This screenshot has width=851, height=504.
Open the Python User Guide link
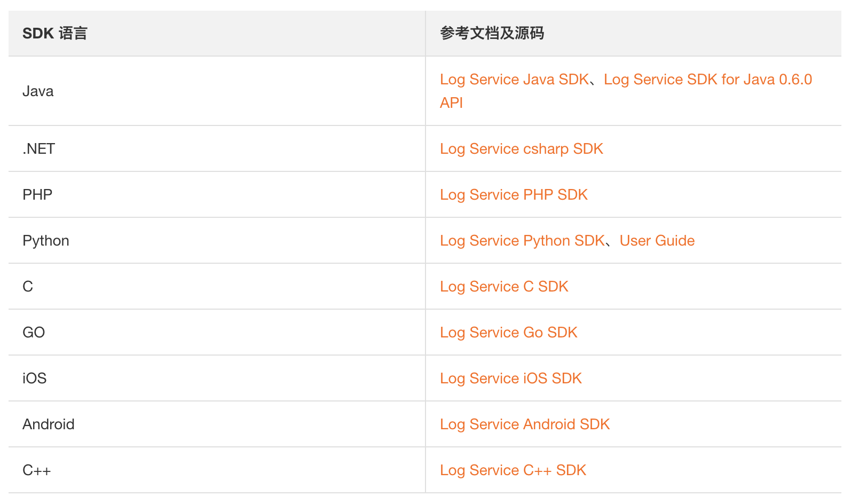(x=657, y=241)
